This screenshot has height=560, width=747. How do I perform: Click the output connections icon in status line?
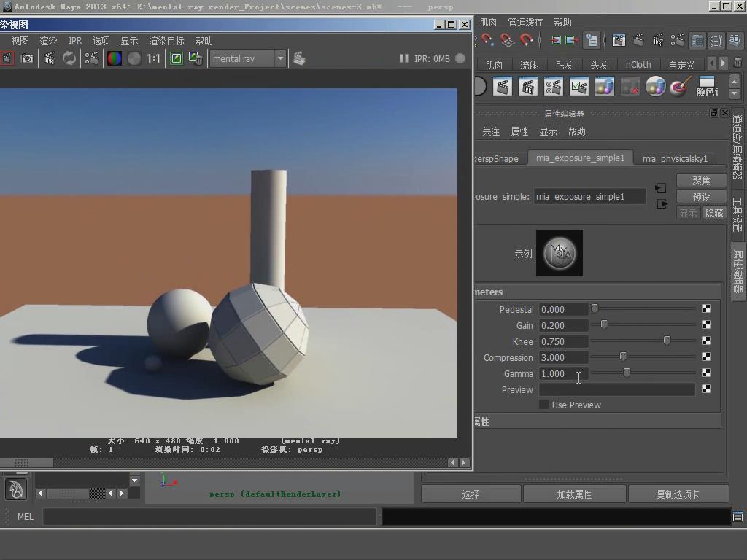point(571,40)
